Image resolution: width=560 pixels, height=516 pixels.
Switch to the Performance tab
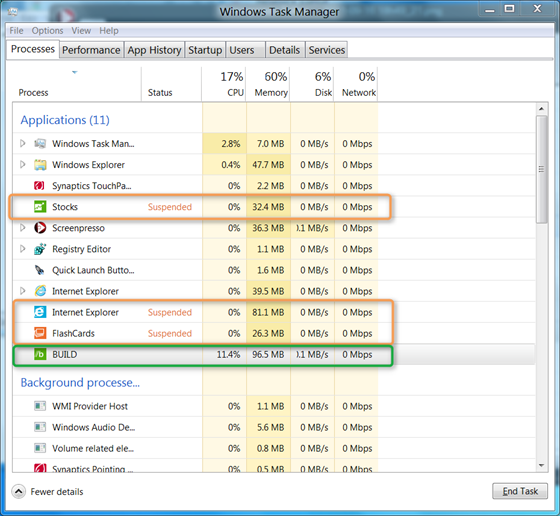[91, 50]
